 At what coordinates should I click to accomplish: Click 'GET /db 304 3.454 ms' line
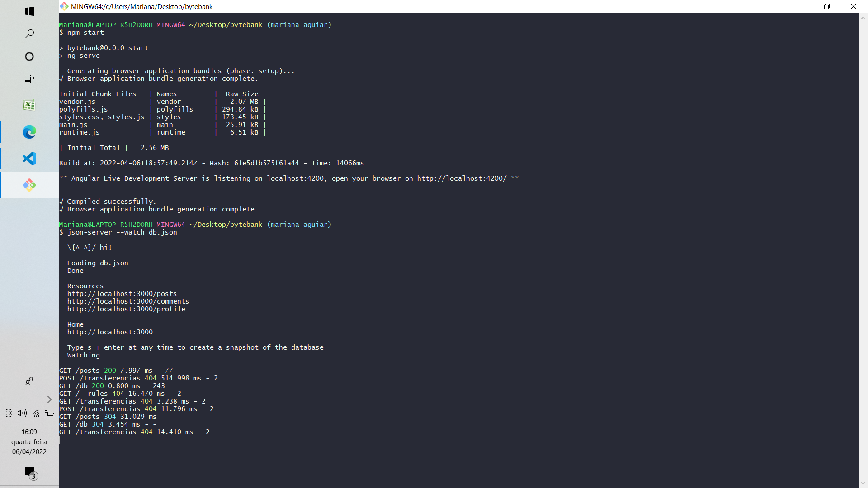pos(108,424)
